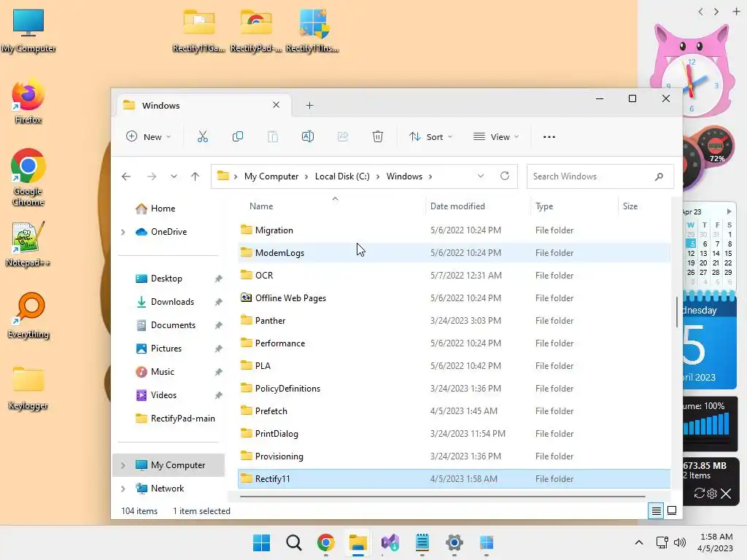Click Local Disk (C:) breadcrumb

(342, 176)
